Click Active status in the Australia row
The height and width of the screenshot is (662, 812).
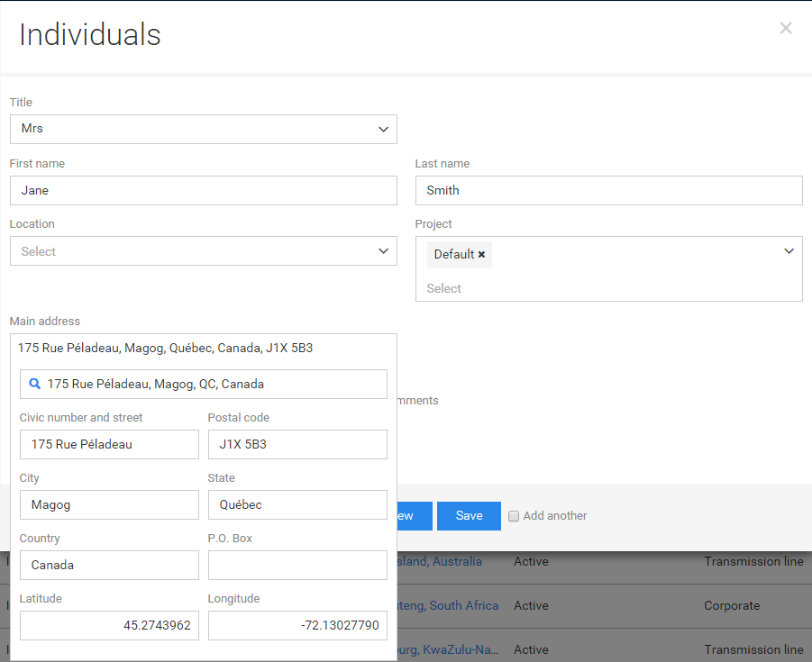coord(531,562)
